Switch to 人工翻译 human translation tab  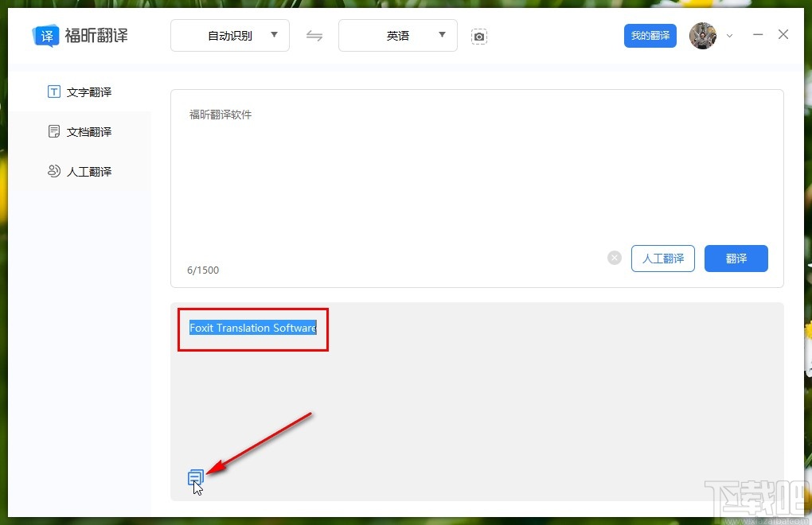80,171
